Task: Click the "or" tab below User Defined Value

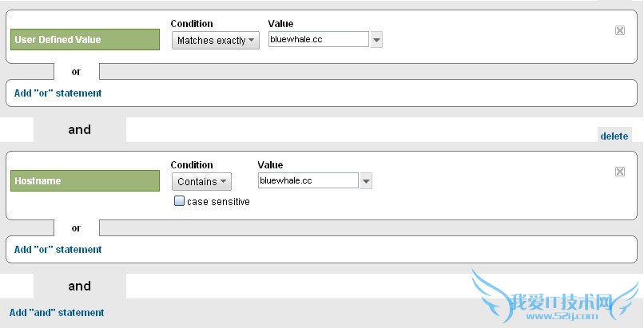Action: (77, 72)
